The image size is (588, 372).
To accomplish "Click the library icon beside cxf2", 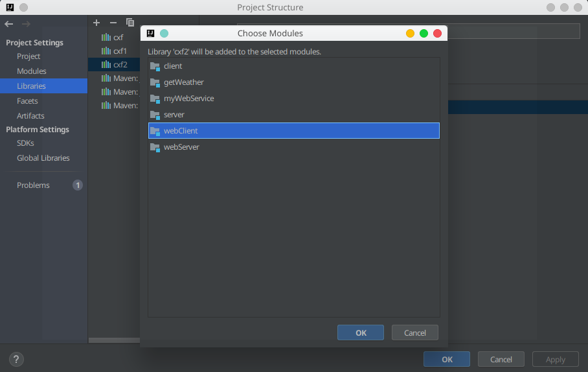I will [106, 65].
